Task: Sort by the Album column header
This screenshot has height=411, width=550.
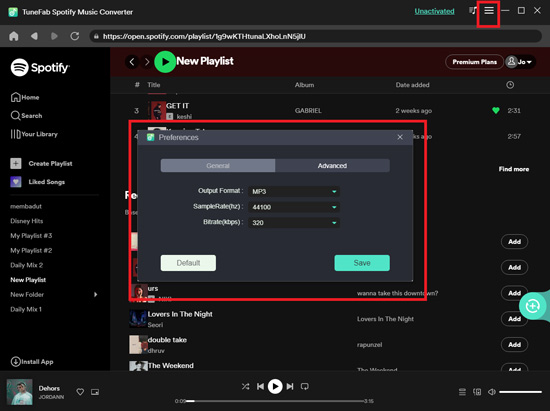Action: (x=304, y=85)
